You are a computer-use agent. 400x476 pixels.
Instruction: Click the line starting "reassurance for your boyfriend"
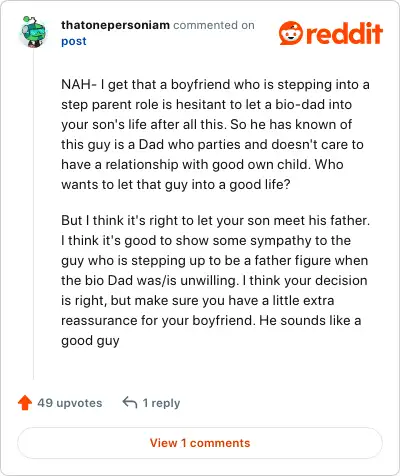[211, 321]
